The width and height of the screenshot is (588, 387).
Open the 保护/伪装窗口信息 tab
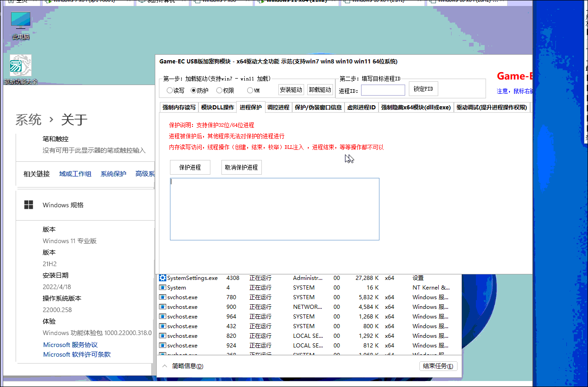click(x=318, y=108)
